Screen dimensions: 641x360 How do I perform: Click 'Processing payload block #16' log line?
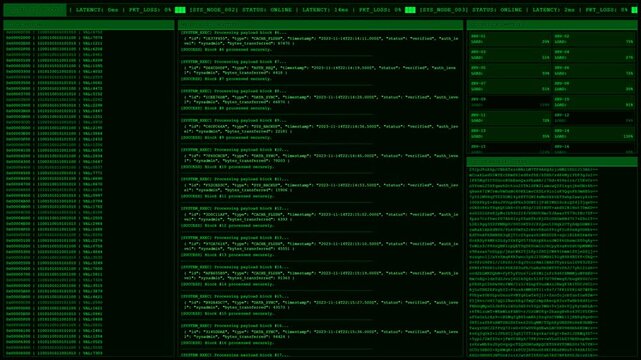coord(235,326)
